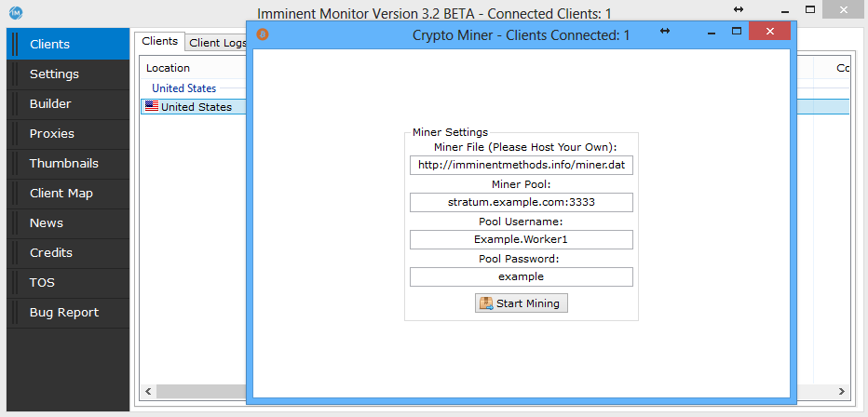868x417 pixels.
Task: Close the Imminent Monitor main window
Action: [844, 9]
